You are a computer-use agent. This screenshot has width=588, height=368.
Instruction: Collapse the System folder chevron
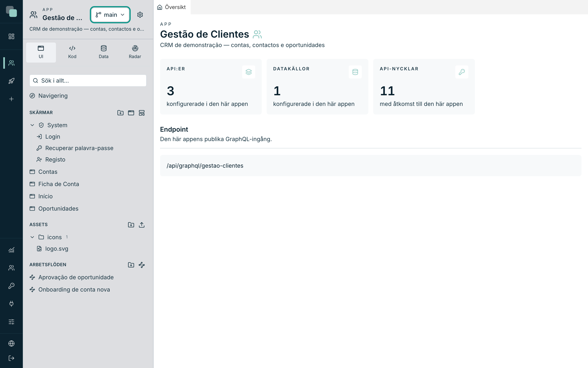pos(32,125)
